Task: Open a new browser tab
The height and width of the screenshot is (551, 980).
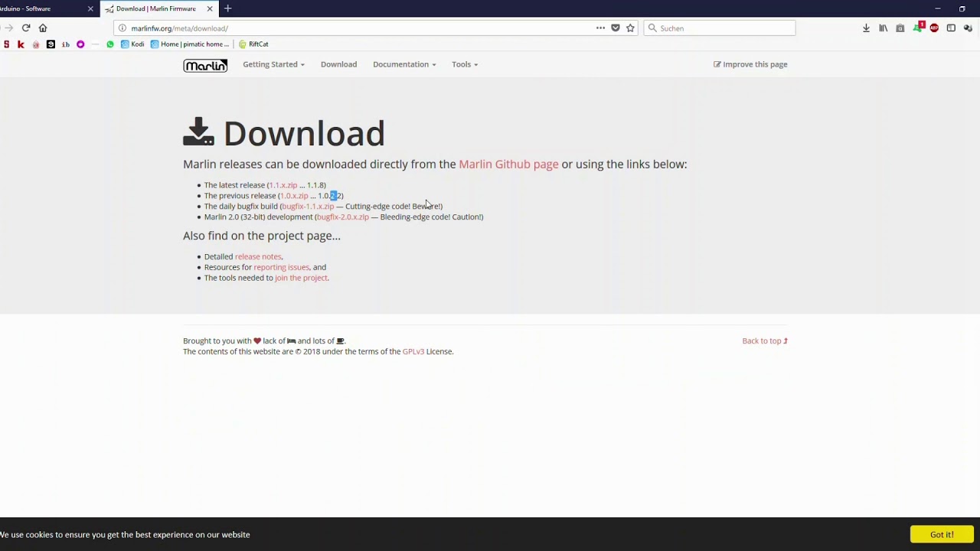Action: point(227,8)
